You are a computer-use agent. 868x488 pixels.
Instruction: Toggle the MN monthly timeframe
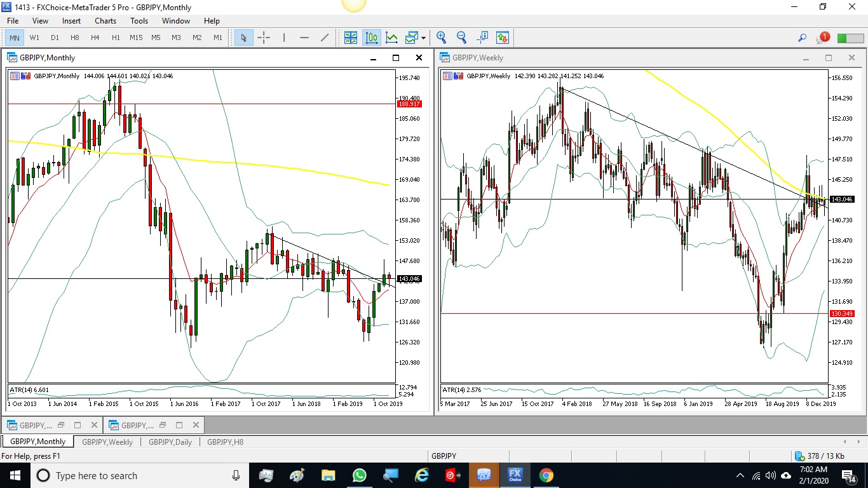14,38
